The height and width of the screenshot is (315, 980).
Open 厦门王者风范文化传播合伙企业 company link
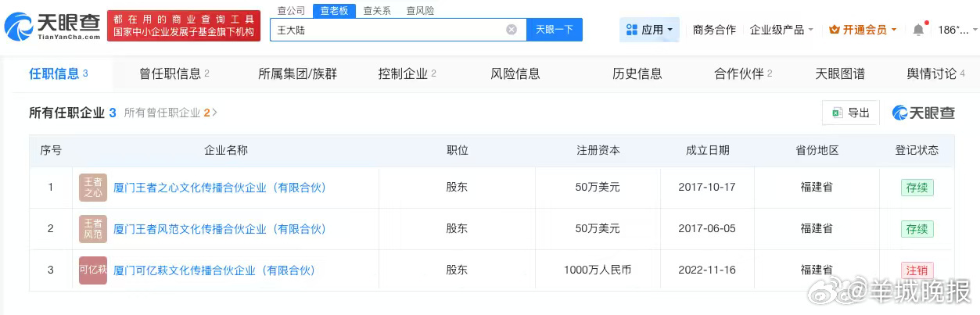tap(220, 229)
